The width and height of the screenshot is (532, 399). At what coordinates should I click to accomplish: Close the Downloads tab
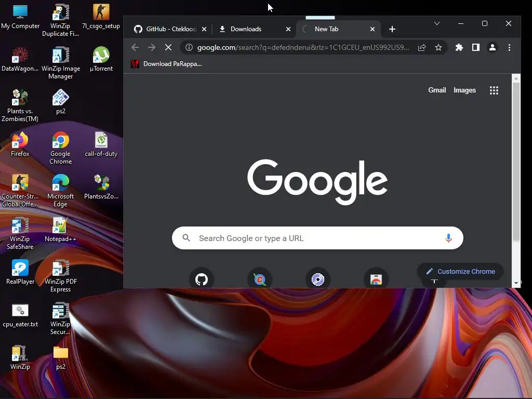pyautogui.click(x=288, y=29)
